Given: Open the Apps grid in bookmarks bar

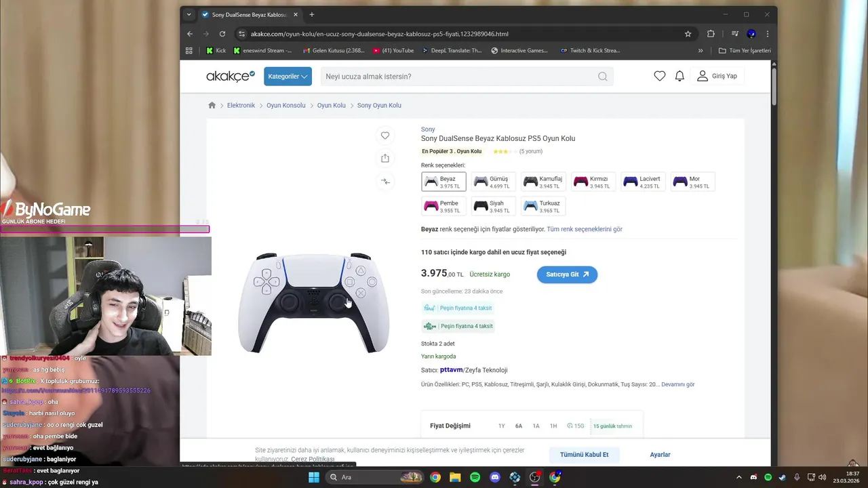Looking at the screenshot, I should click(189, 50).
